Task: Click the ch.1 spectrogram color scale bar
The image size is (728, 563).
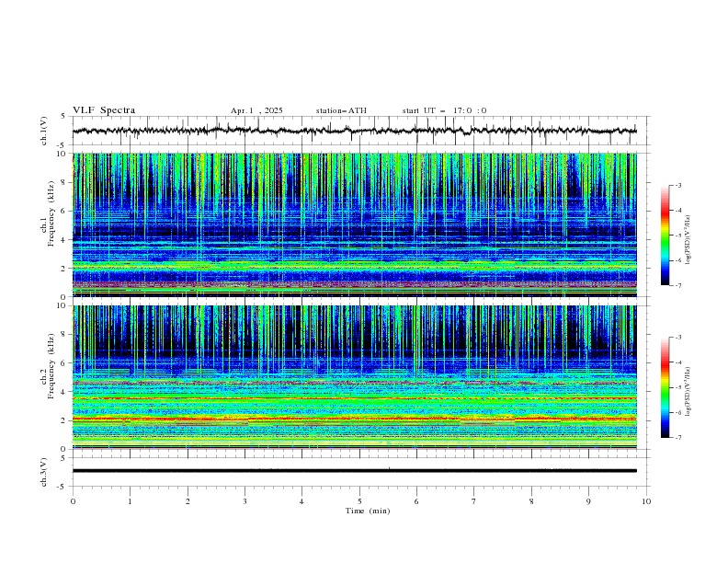Action: coord(665,235)
